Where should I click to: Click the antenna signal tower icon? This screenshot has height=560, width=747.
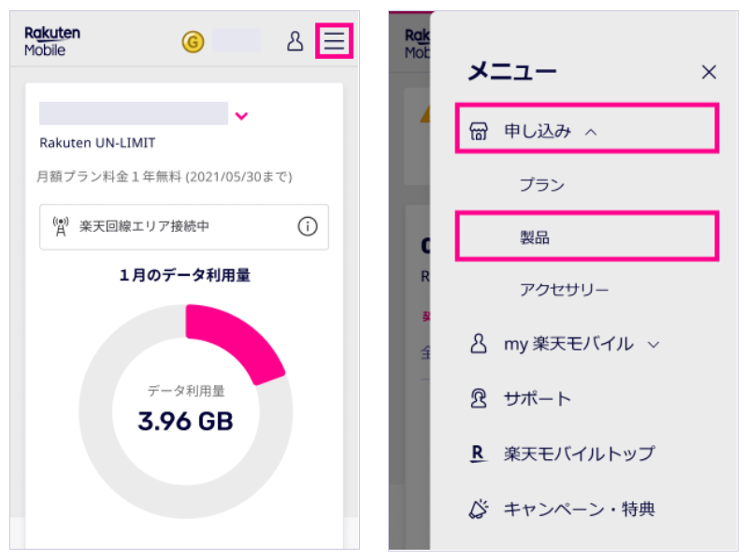pyautogui.click(x=61, y=226)
